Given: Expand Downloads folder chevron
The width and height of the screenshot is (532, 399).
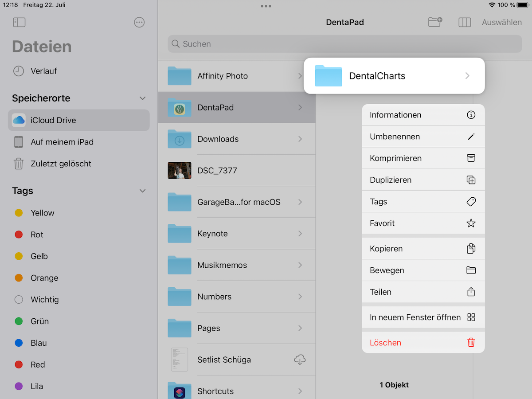Looking at the screenshot, I should (300, 139).
